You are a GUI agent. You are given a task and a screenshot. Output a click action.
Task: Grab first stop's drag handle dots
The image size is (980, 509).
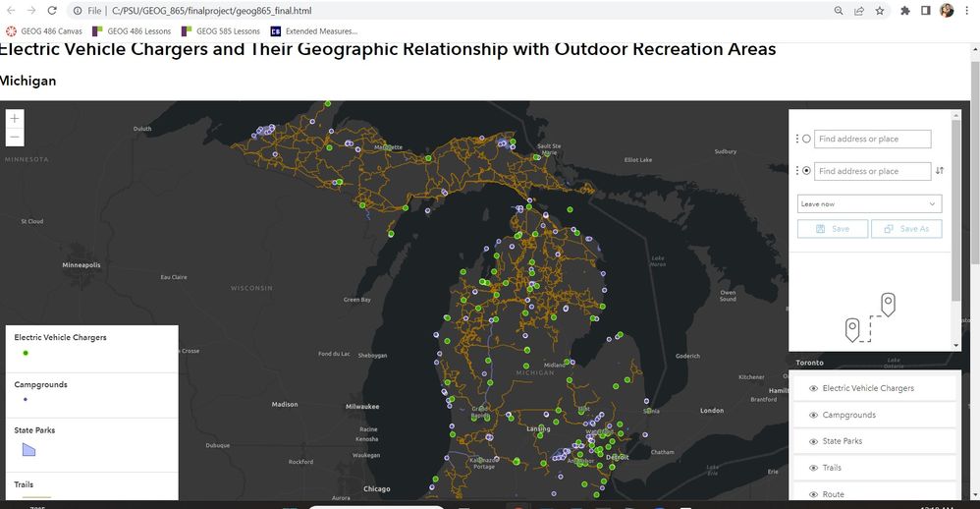click(797, 139)
